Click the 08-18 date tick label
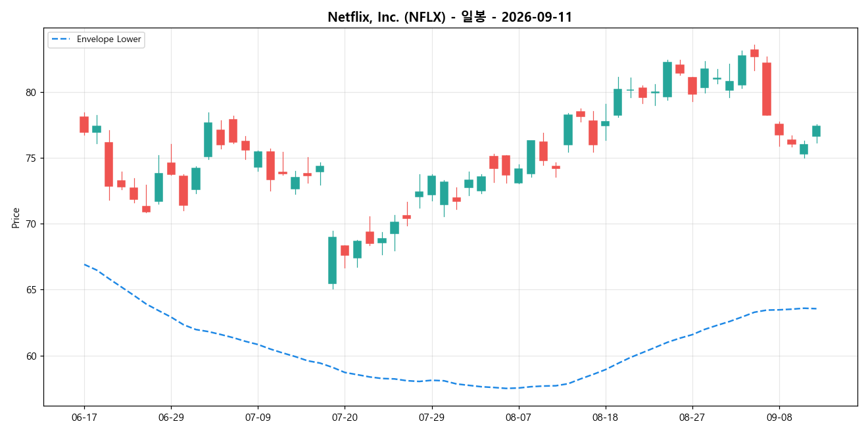The image size is (868, 434). [x=605, y=417]
